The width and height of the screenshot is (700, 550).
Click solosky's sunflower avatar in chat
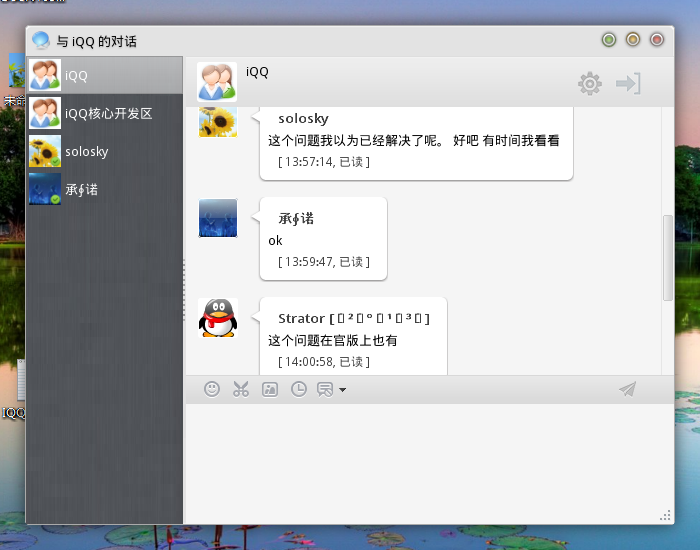click(218, 121)
